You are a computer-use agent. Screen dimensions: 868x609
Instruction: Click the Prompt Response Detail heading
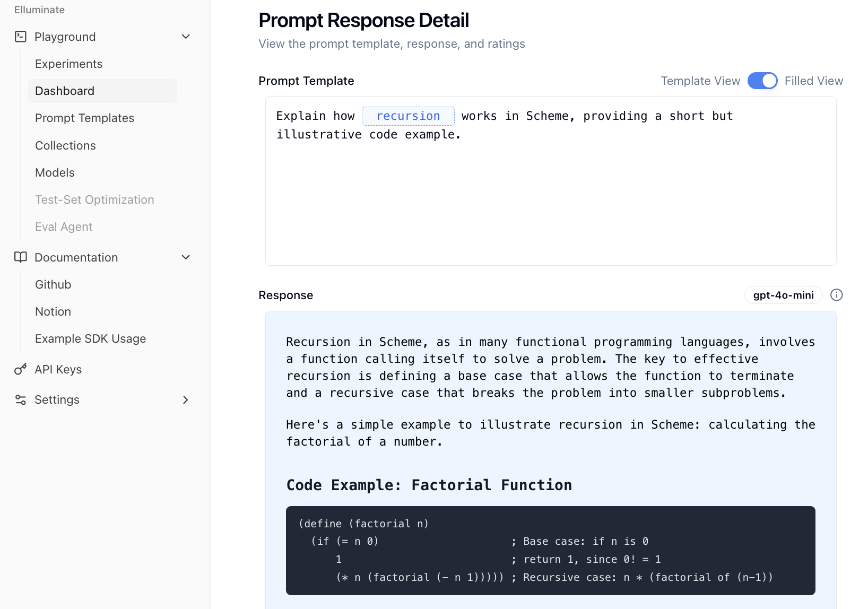364,20
